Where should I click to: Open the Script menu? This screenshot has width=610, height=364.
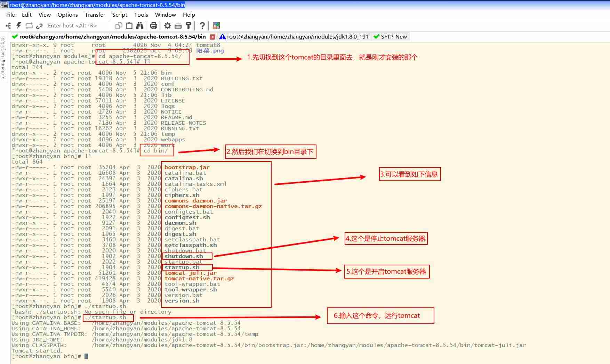pos(120,15)
